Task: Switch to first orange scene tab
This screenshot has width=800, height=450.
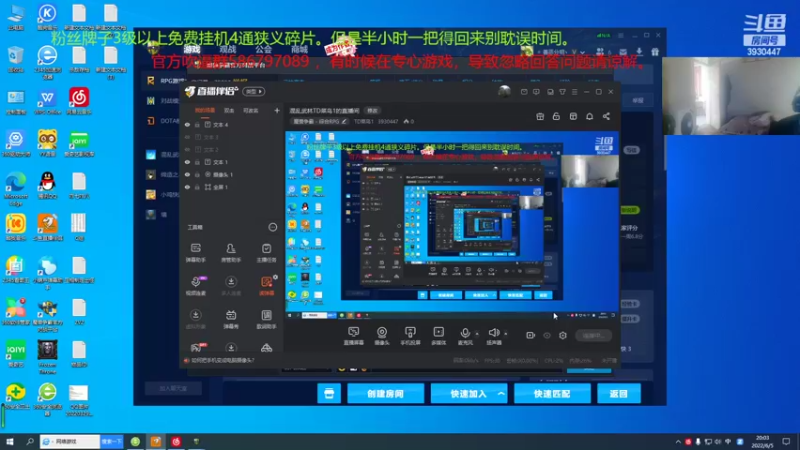Action: pyautogui.click(x=205, y=110)
